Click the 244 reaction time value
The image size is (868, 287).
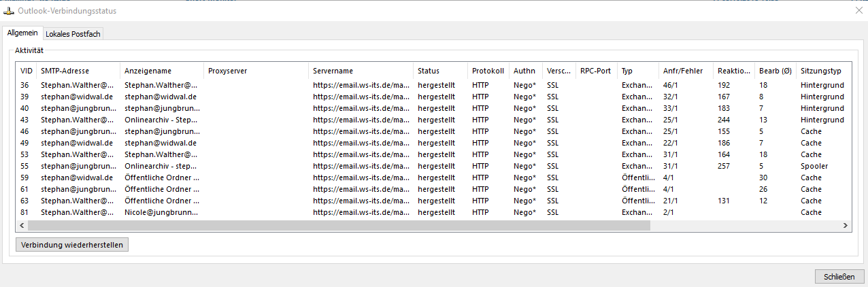click(x=724, y=120)
